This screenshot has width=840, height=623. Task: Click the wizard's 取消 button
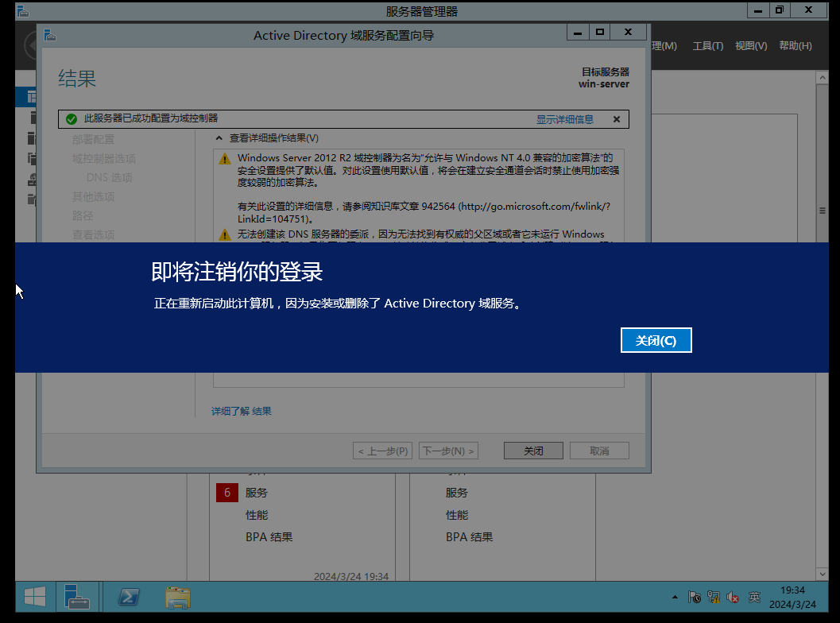(599, 451)
